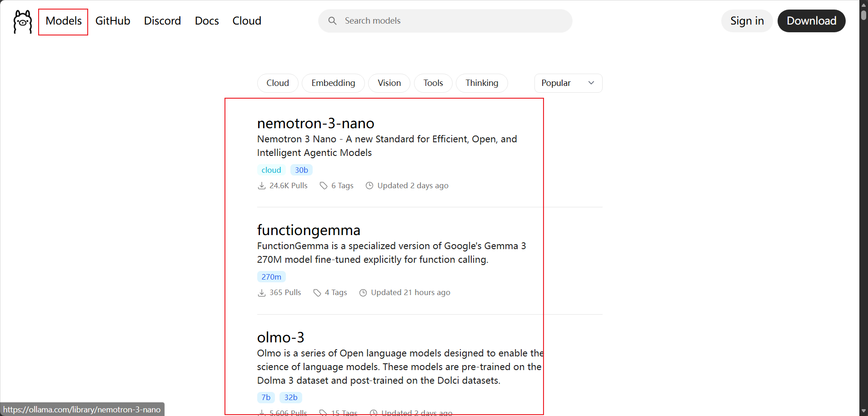Open the nemotron-3-nano model link

(315, 123)
